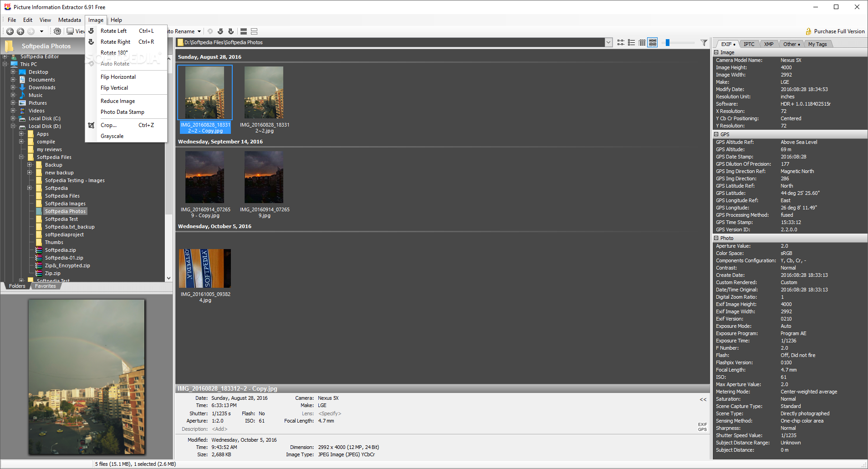Open the Metadata menu
Screen dimensions: 868x469
[x=70, y=20]
